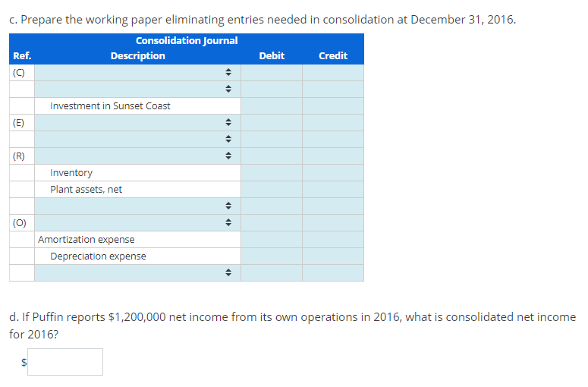Click the credit field in row (O)

333,223
